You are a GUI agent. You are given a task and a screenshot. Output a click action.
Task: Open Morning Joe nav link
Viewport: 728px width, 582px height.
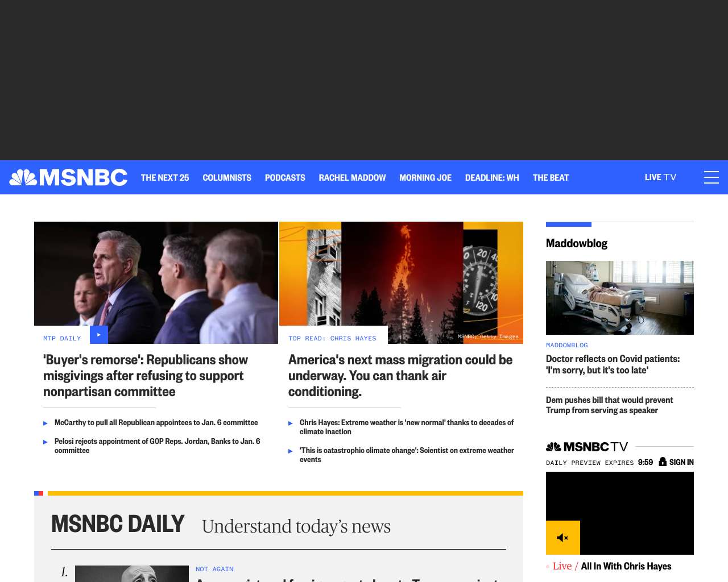tap(425, 177)
